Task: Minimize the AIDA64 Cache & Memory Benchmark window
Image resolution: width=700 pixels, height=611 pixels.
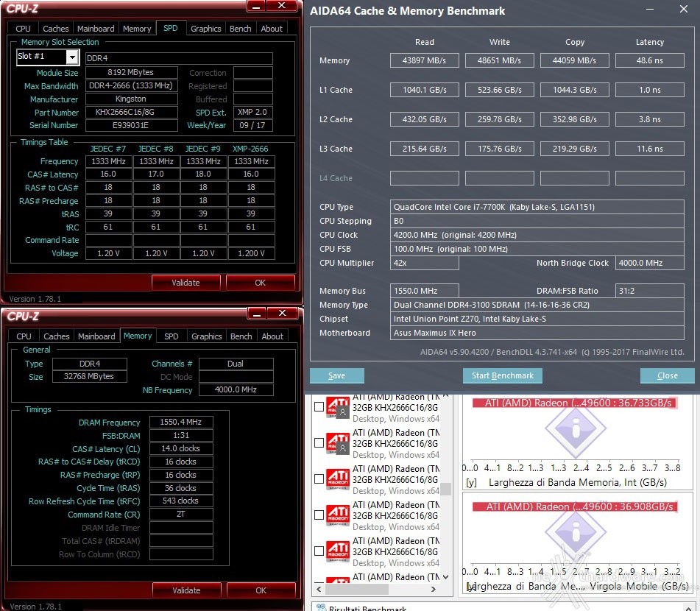Action: tap(650, 10)
